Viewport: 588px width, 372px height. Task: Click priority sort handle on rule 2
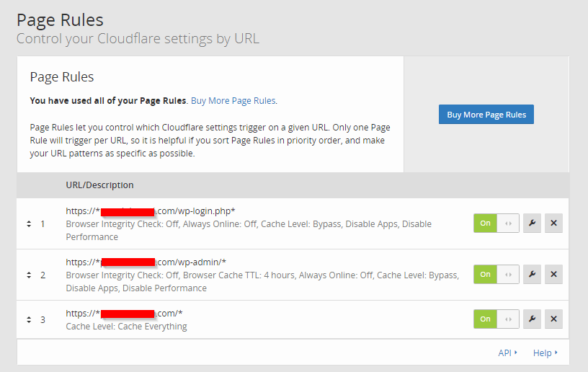tap(29, 275)
